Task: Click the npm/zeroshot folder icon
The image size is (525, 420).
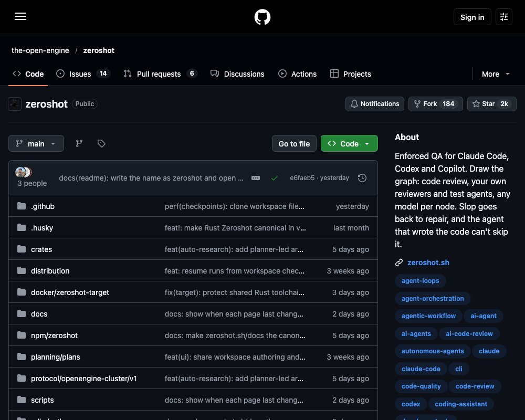Action: pos(22,335)
